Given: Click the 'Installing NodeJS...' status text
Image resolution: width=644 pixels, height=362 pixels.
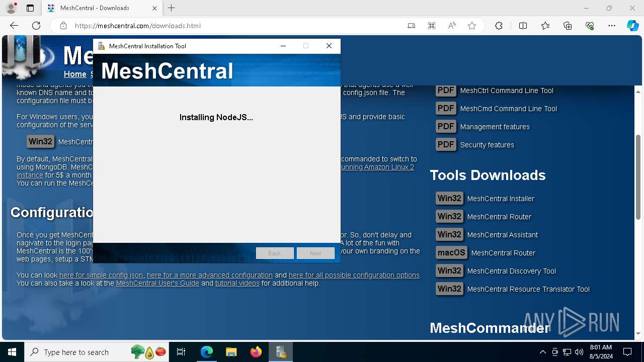Looking at the screenshot, I should coord(216,117).
